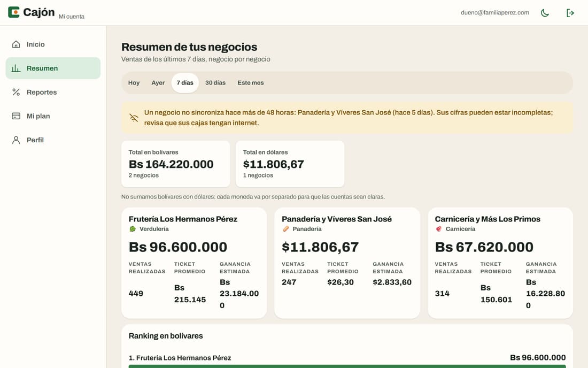588x368 pixels.
Task: Click the Carnicería meat icon
Action: (x=439, y=229)
